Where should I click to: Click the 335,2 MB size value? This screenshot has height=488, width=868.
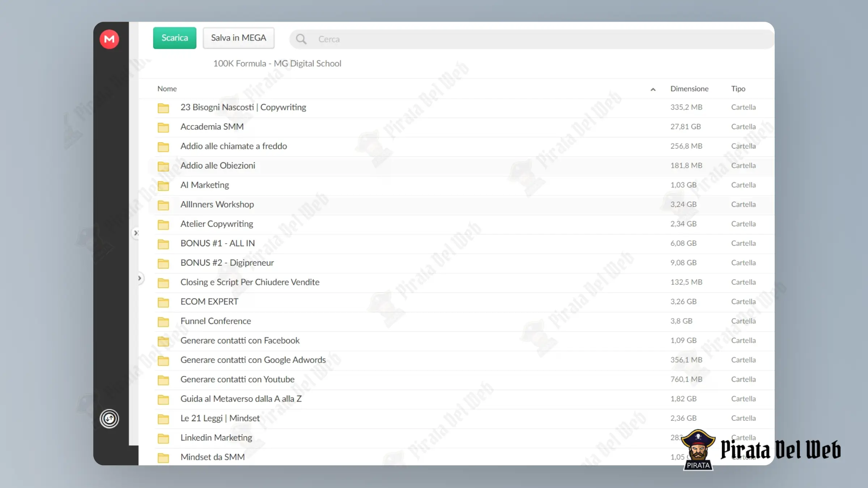pos(686,107)
